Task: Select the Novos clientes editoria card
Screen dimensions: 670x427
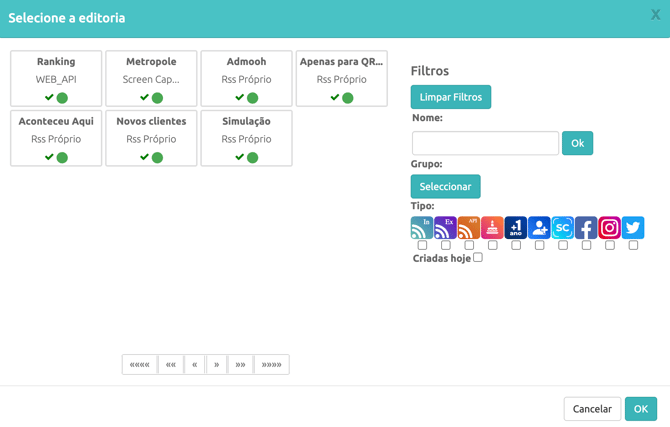Action: [151, 138]
